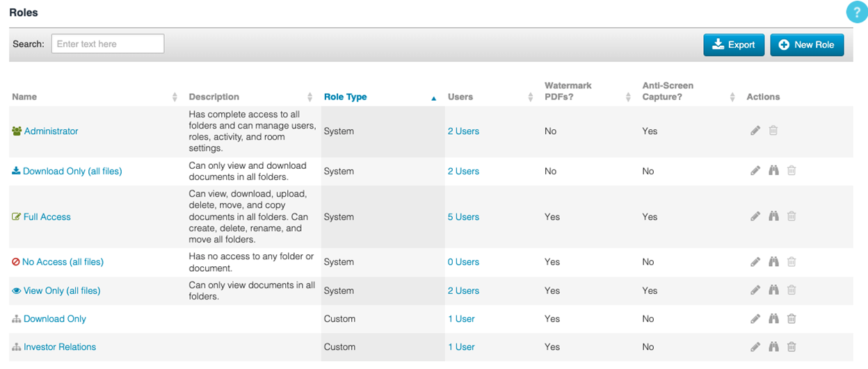Show View Only (all files) 2 Users
This screenshot has height=369, width=868.
coord(463,290)
